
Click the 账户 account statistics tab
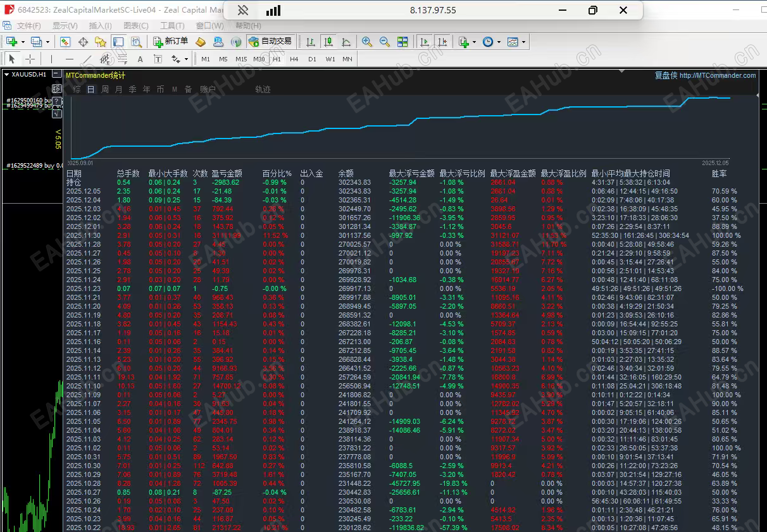tap(208, 89)
